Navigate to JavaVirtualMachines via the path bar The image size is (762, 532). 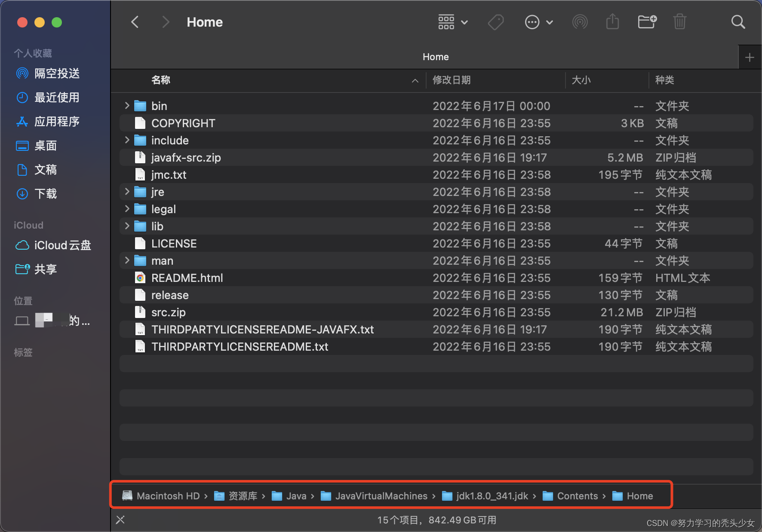[x=381, y=496]
